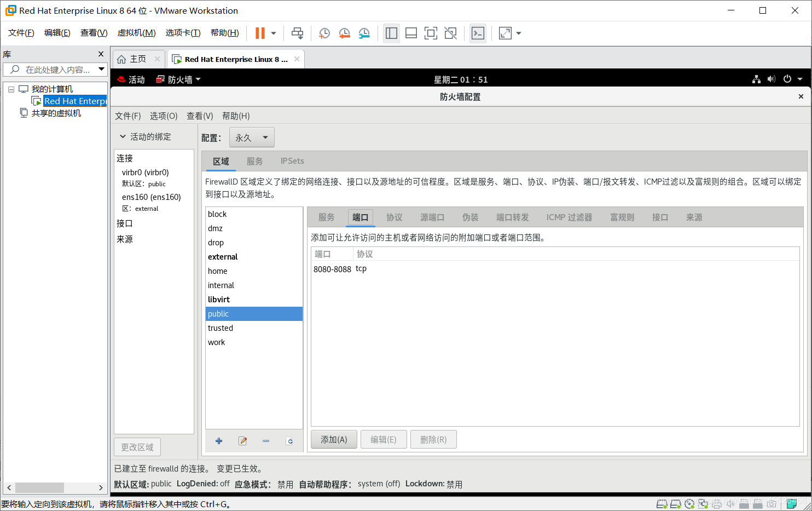This screenshot has width=812, height=511.
Task: Close the 主页 tab
Action: (157, 59)
